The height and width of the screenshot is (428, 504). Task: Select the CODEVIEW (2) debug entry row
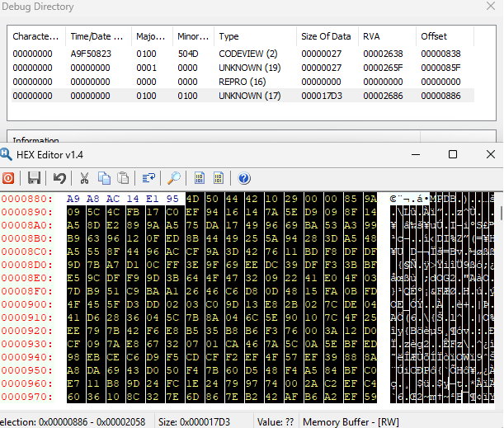click(x=243, y=54)
